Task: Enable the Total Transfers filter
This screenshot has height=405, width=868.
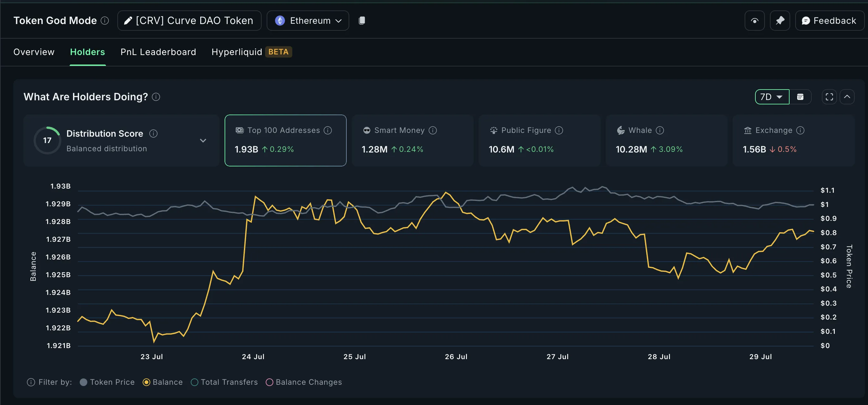Action: pyautogui.click(x=224, y=382)
